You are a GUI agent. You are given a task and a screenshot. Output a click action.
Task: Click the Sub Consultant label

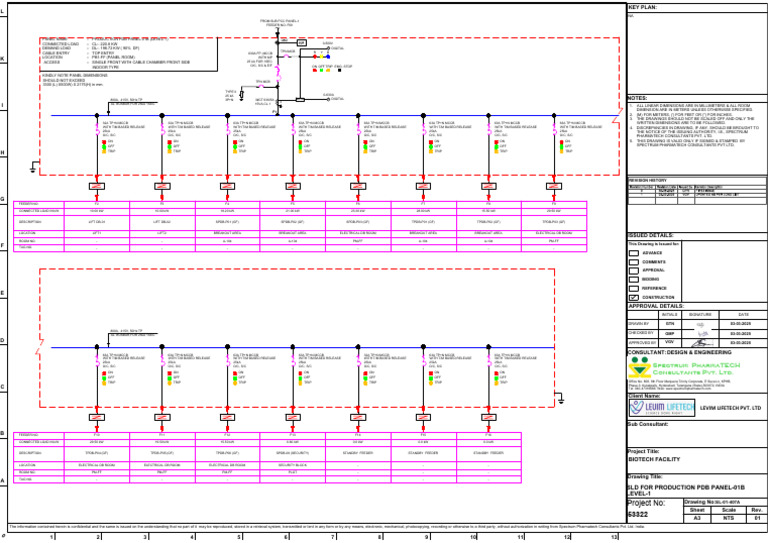tap(648, 424)
